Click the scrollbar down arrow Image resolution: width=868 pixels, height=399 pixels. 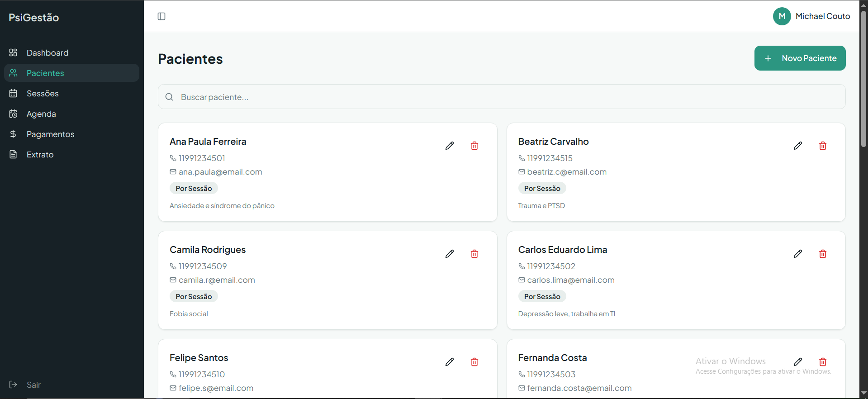(863, 394)
